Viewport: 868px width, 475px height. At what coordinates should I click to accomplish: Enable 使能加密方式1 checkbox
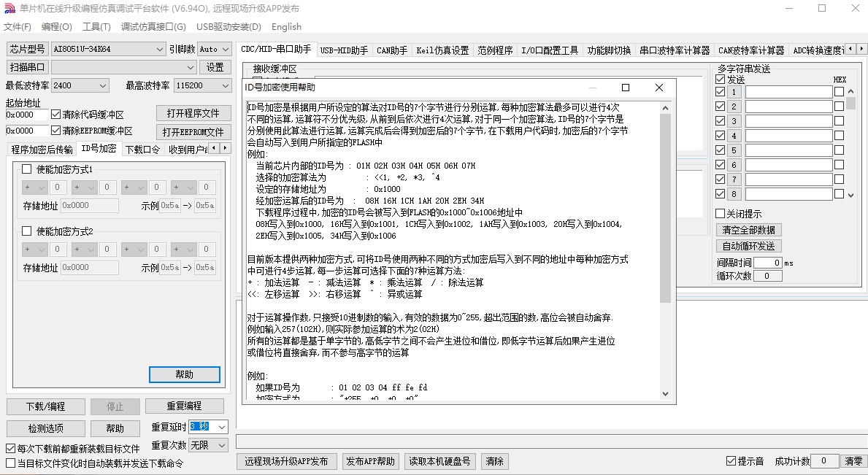click(x=26, y=169)
